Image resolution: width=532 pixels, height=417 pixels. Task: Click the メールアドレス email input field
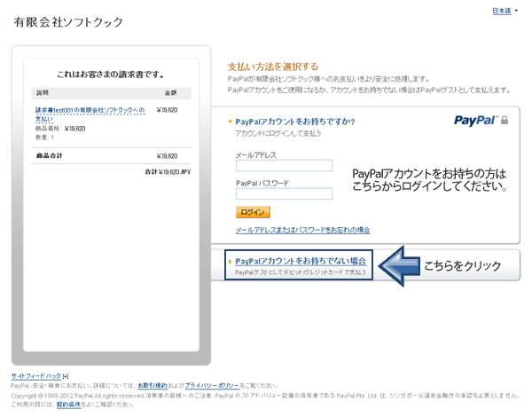coord(284,165)
